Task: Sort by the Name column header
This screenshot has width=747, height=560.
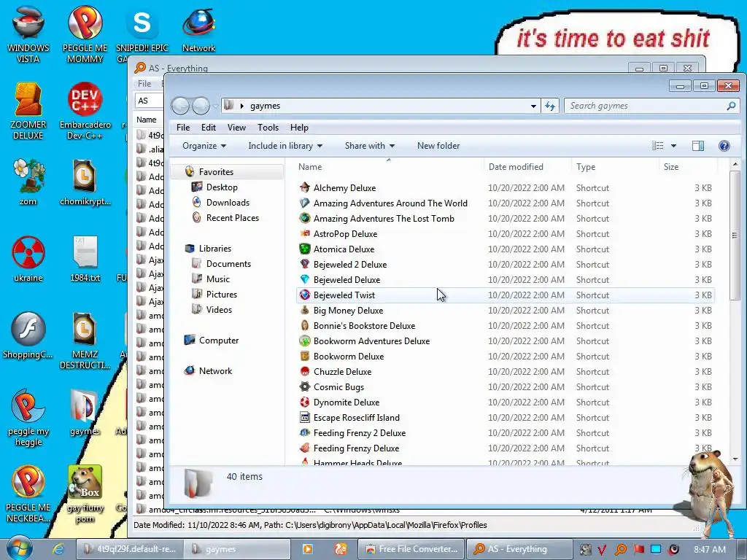Action: 388,167
